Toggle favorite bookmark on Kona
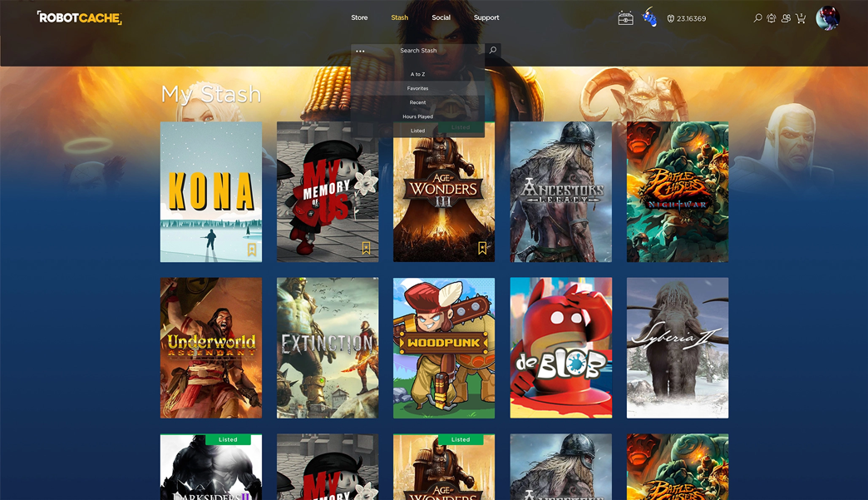 (252, 250)
